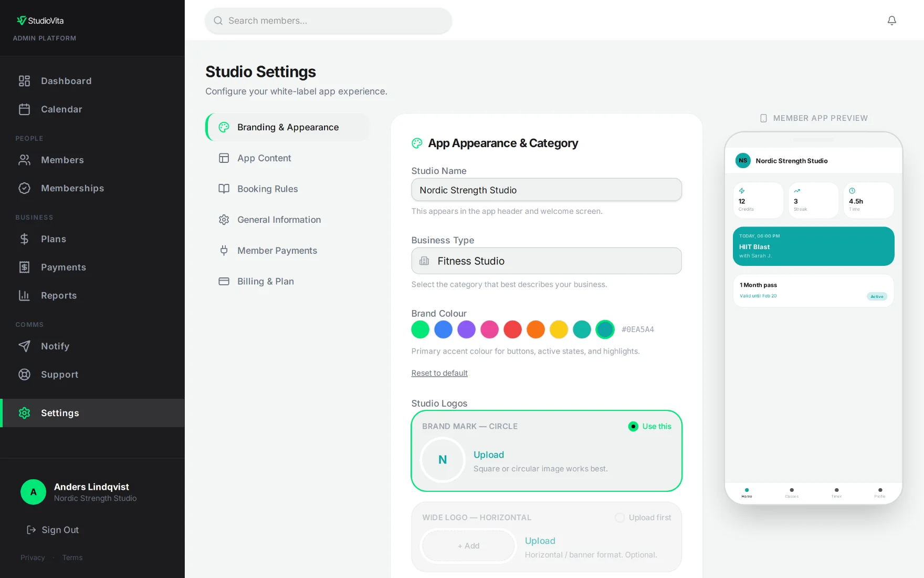Pick the green brand colour swatch
Image resolution: width=924 pixels, height=578 pixels.
click(x=420, y=329)
